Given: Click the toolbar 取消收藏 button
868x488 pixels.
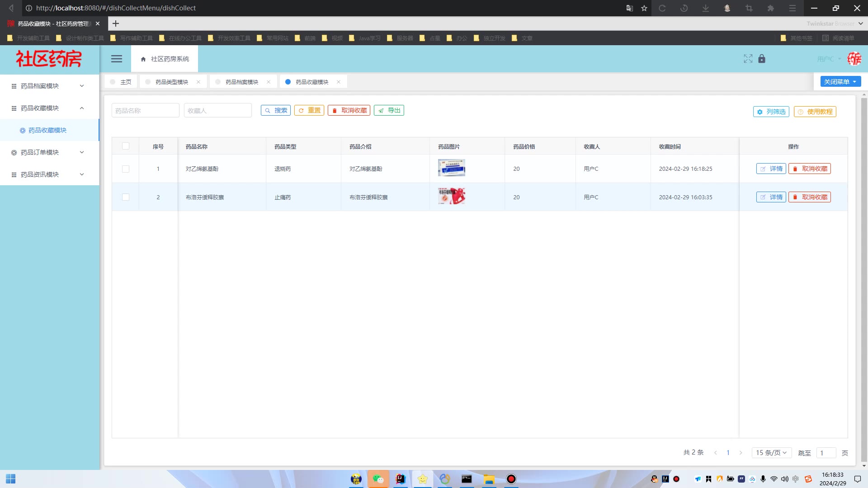Looking at the screenshot, I should [x=349, y=110].
